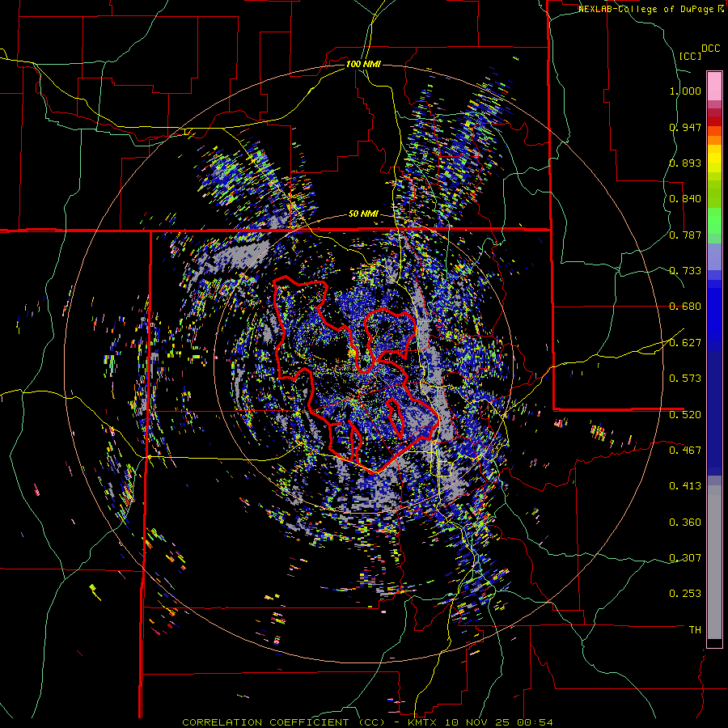Click the 0.947 legend value
728x728 pixels.
(685, 127)
